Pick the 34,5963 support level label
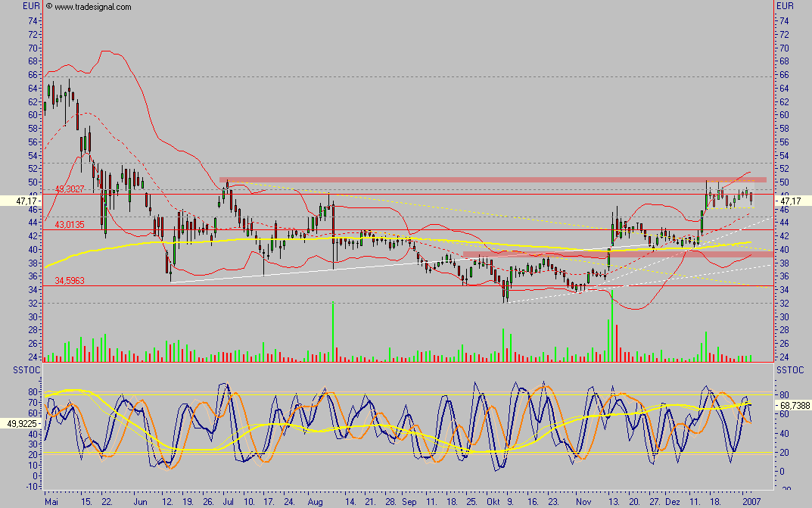812x508 pixels. click(x=70, y=282)
